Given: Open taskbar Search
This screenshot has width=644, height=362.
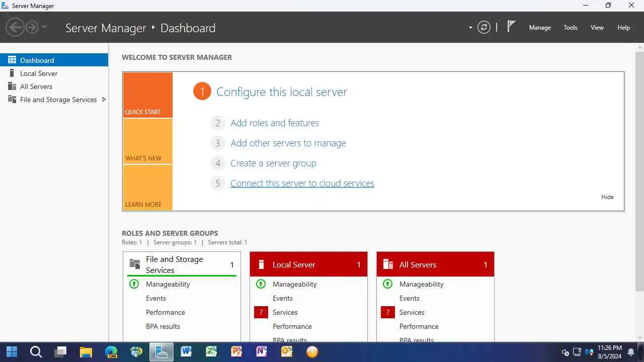Looking at the screenshot, I should click(x=36, y=351).
